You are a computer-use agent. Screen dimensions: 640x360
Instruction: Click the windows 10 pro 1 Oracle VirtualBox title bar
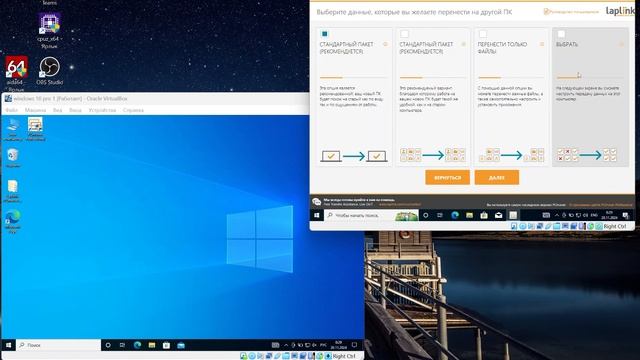[155, 98]
